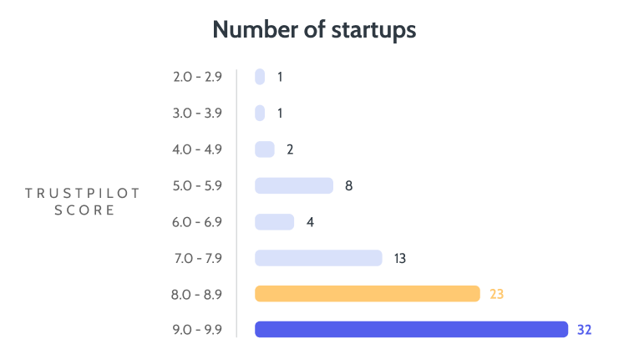Click the small 4.0 - 4.9 bar
The width and height of the screenshot is (629, 364).
coord(264,149)
